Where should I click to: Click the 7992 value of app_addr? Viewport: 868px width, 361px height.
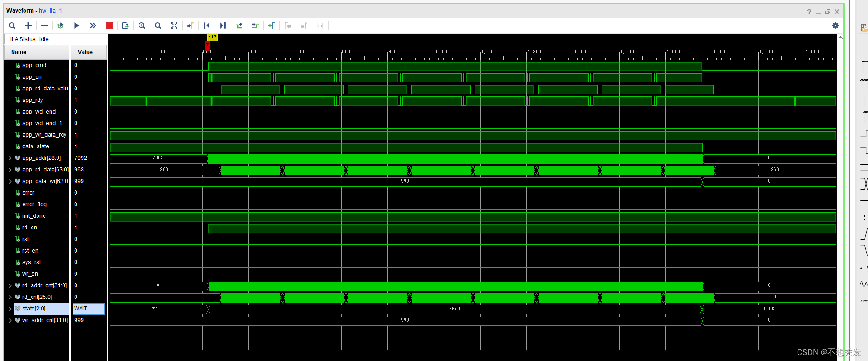(x=81, y=158)
